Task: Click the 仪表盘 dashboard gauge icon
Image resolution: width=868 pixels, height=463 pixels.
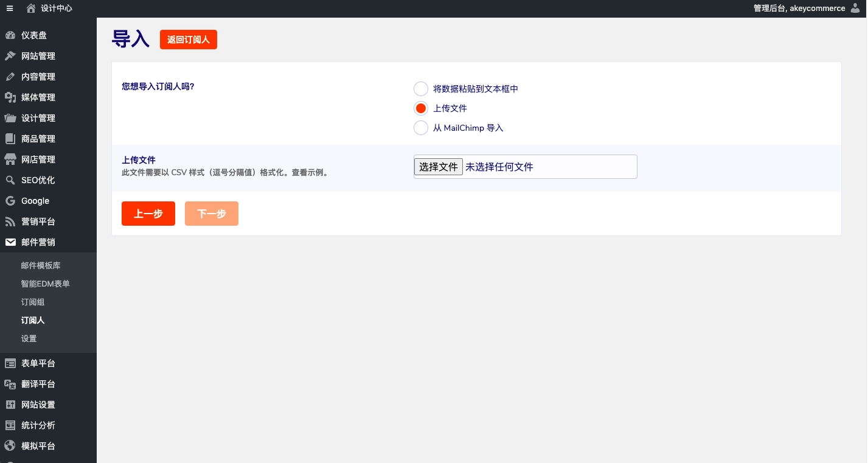Action: click(x=10, y=35)
